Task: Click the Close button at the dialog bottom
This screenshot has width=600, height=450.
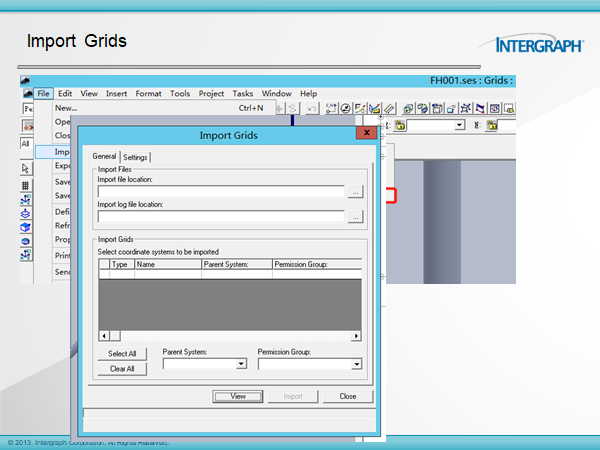Action: tap(348, 396)
